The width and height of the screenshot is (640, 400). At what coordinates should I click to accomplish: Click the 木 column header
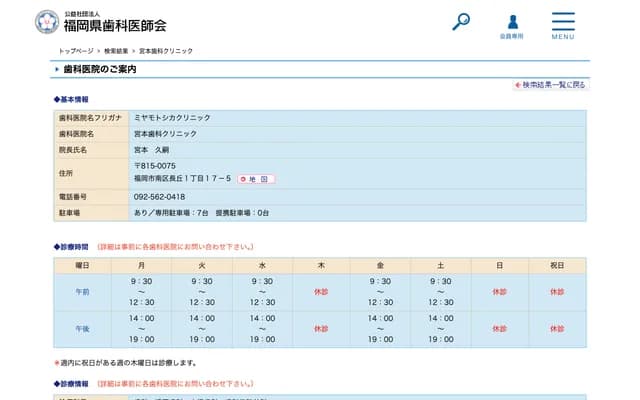coord(321,266)
